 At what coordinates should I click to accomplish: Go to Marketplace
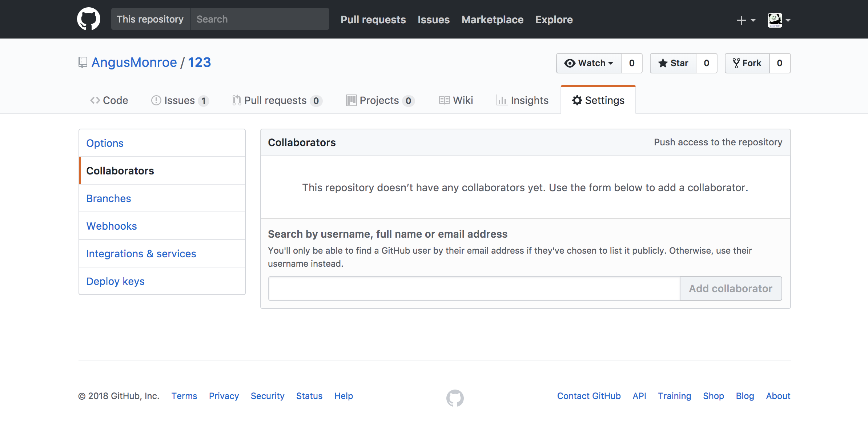click(493, 20)
